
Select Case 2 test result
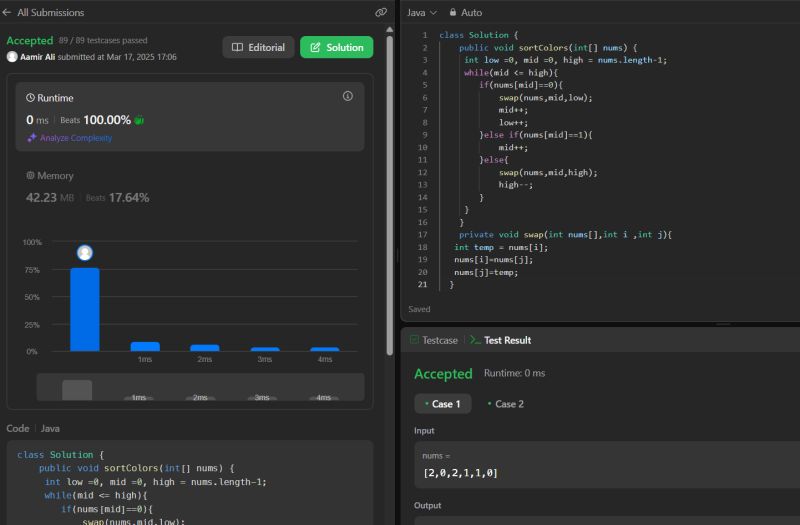506,404
